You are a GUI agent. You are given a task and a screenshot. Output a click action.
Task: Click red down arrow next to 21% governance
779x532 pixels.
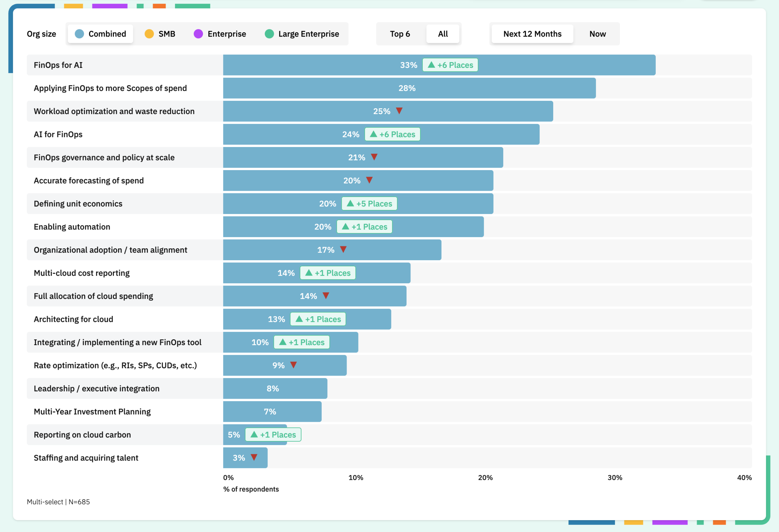click(374, 157)
